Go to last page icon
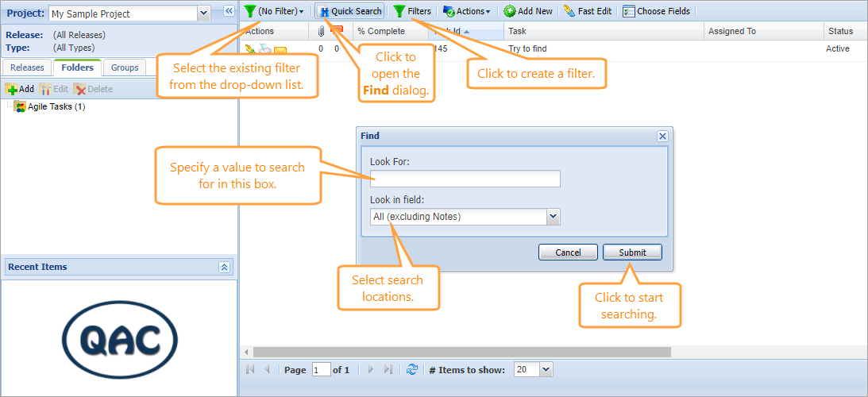The height and width of the screenshot is (397, 868). click(388, 369)
